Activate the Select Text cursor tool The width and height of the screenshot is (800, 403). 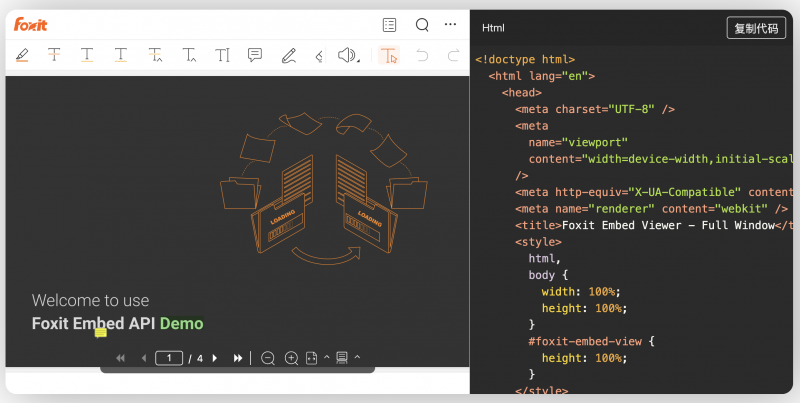[389, 55]
